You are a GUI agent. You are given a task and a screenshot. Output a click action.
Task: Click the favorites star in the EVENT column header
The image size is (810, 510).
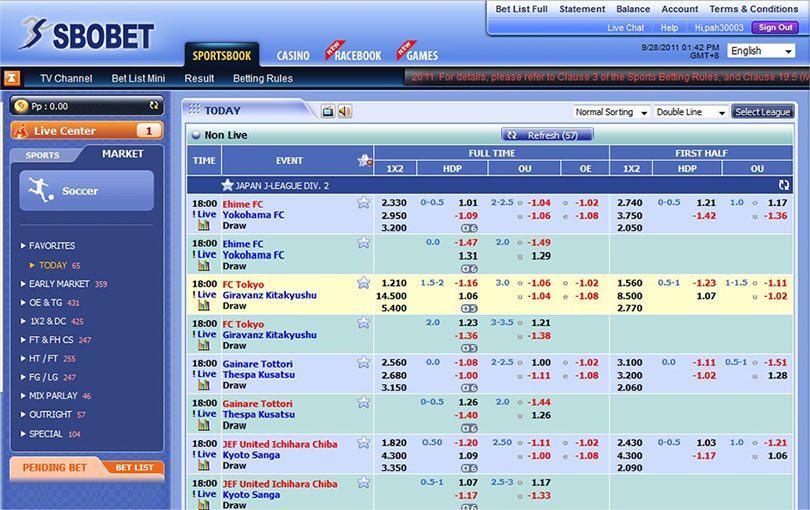point(365,161)
